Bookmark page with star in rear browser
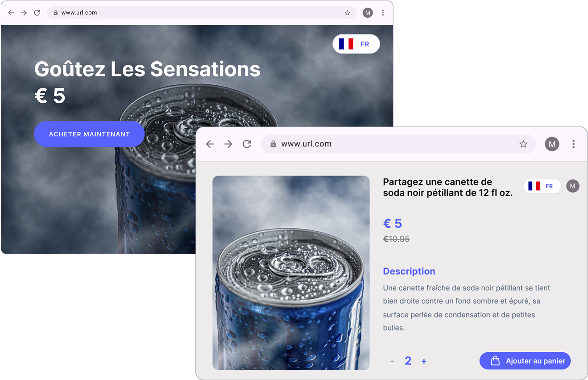The height and width of the screenshot is (380, 588). click(347, 13)
